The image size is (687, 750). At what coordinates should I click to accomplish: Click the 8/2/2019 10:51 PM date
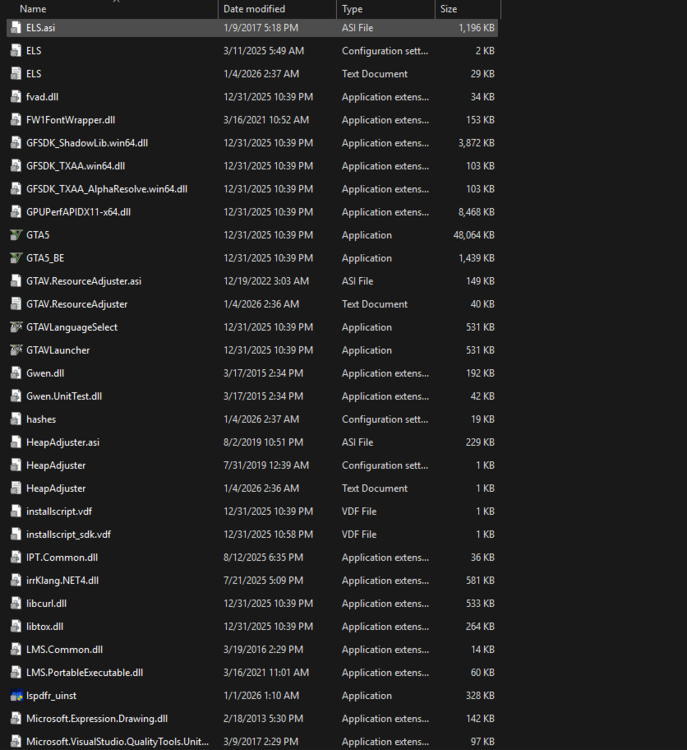tap(263, 442)
